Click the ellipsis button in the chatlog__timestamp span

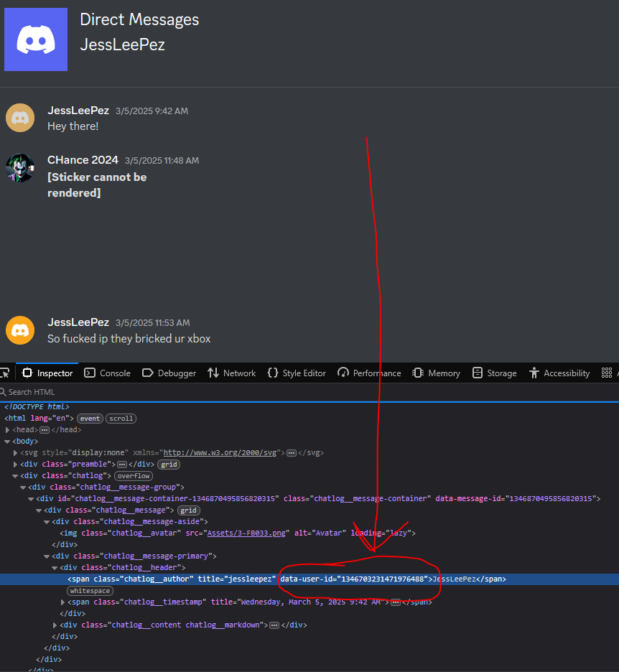(x=396, y=602)
